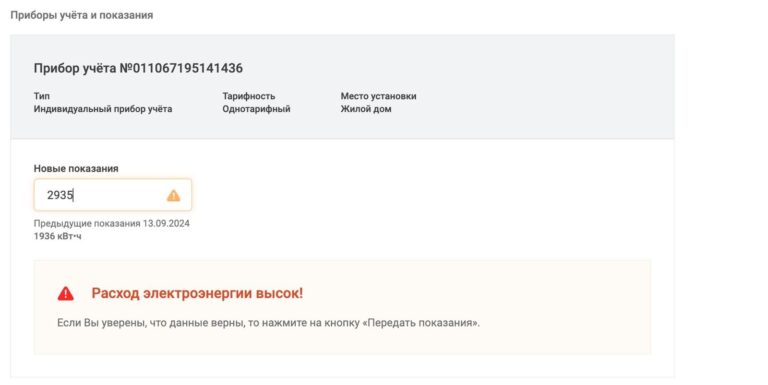Click the Приборы учёта и показания heading
The image size is (768, 385).
(x=82, y=15)
